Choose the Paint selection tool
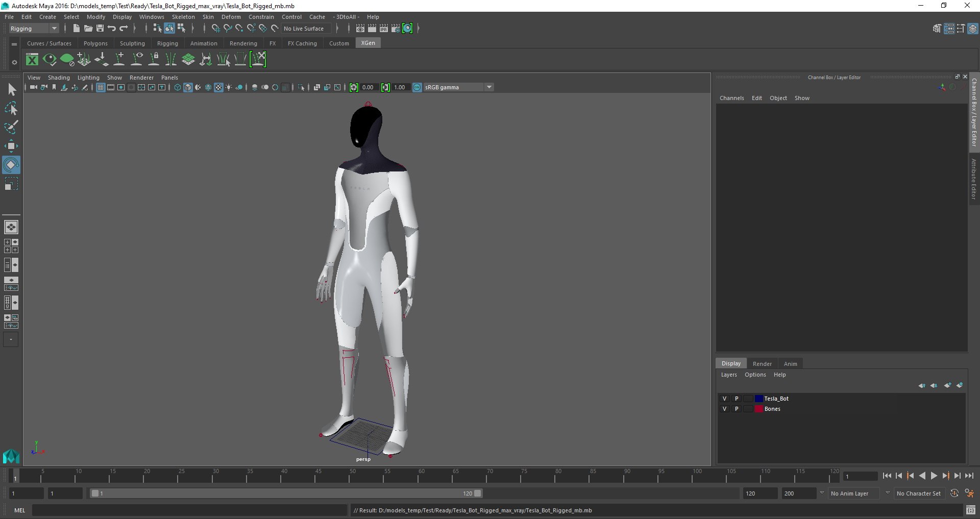Viewport: 980px width, 519px height. pyautogui.click(x=11, y=127)
